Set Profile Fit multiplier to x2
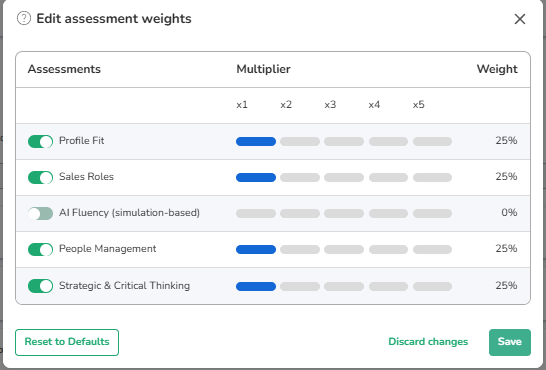 [300, 141]
